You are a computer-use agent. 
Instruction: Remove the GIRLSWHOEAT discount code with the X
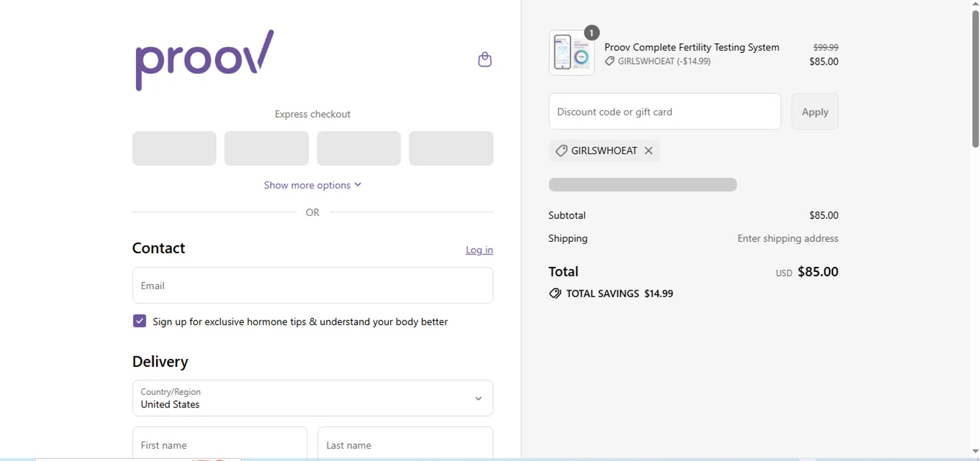coord(648,150)
